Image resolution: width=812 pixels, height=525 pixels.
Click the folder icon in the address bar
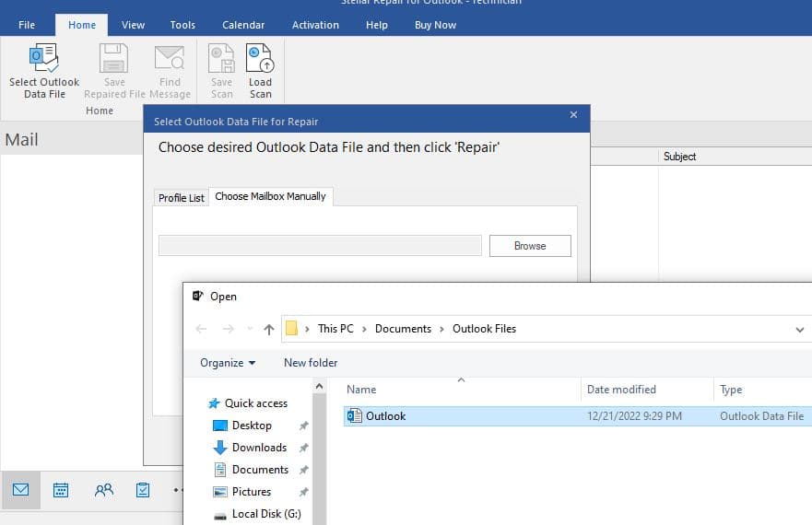click(291, 328)
